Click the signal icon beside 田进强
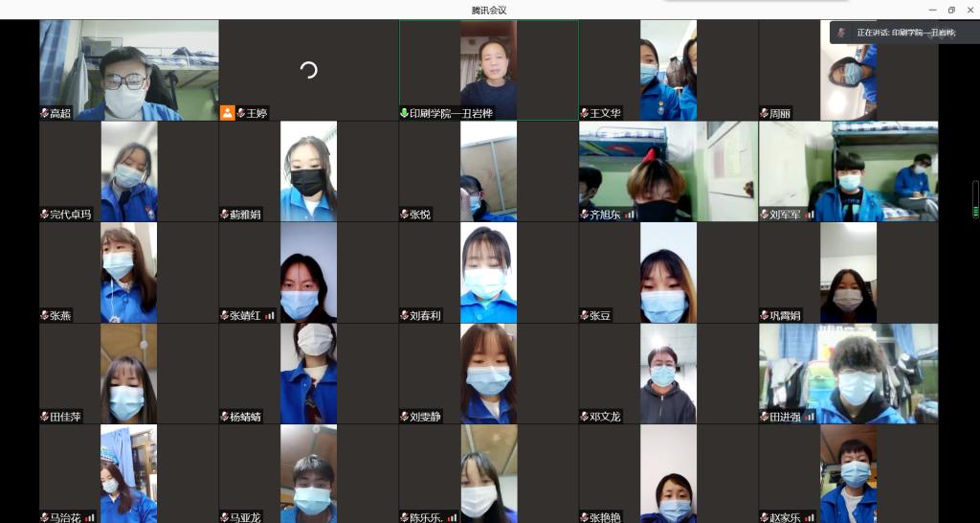 point(810,417)
